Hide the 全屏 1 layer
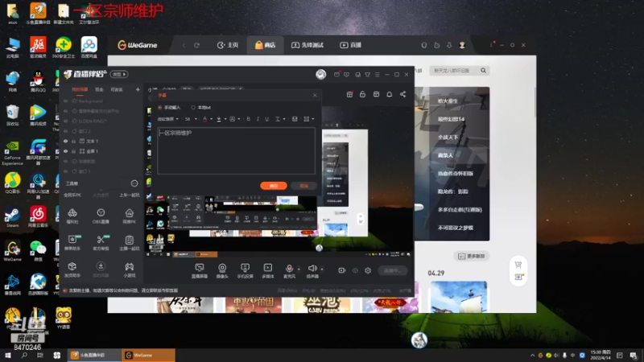Viewport: 644px width, 362px height. [x=66, y=151]
